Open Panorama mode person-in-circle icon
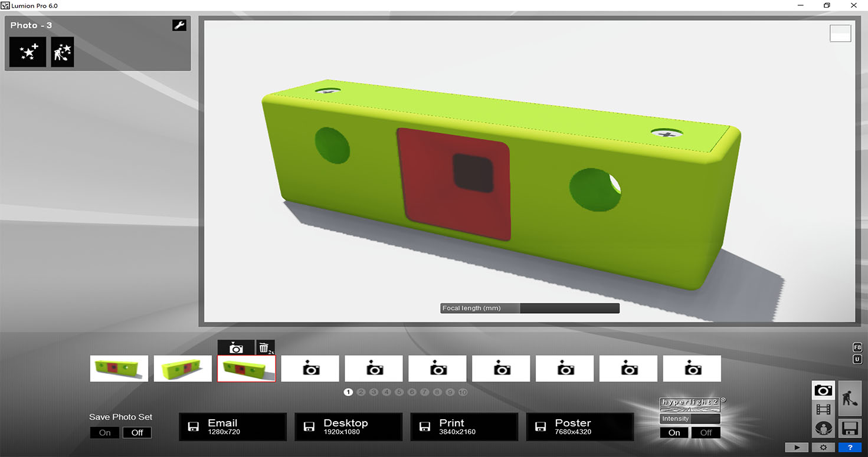Image resolution: width=868 pixels, height=457 pixels. tap(823, 428)
